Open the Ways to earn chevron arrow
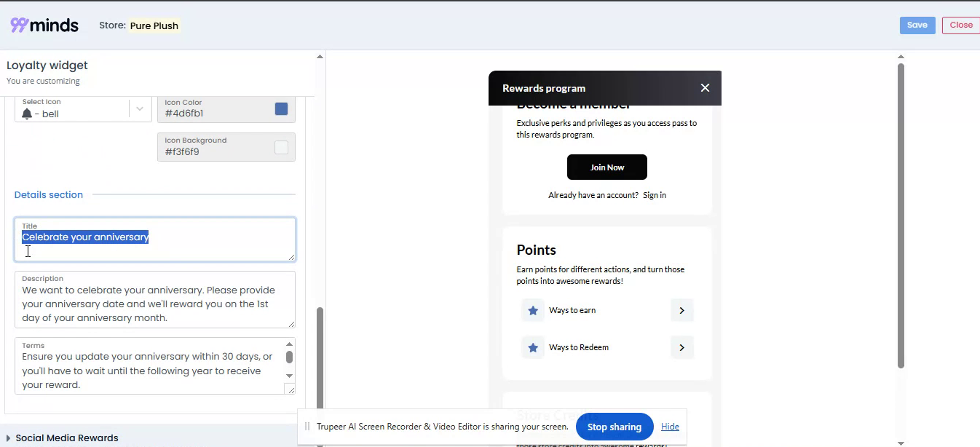This screenshot has height=447, width=980. coord(681,310)
